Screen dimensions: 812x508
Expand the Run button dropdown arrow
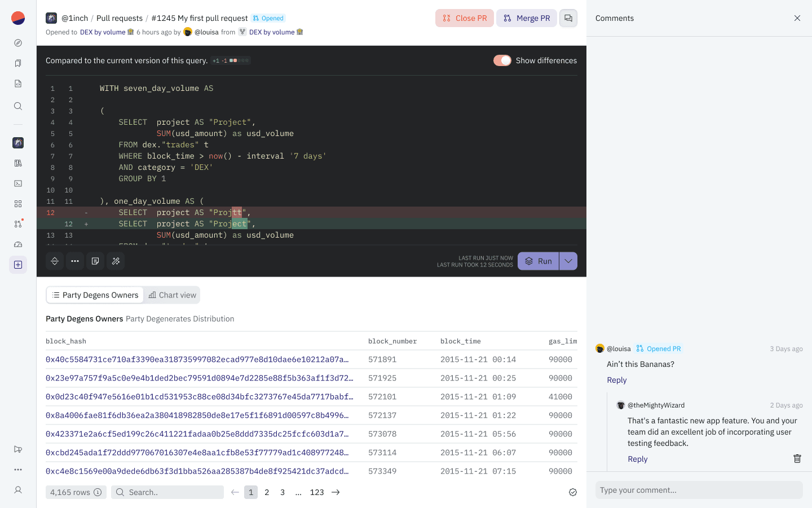[x=568, y=261]
